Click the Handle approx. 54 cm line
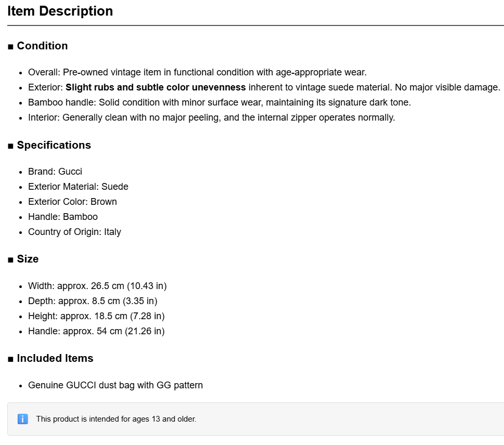Viewport: 504px width, 445px height. [96, 331]
